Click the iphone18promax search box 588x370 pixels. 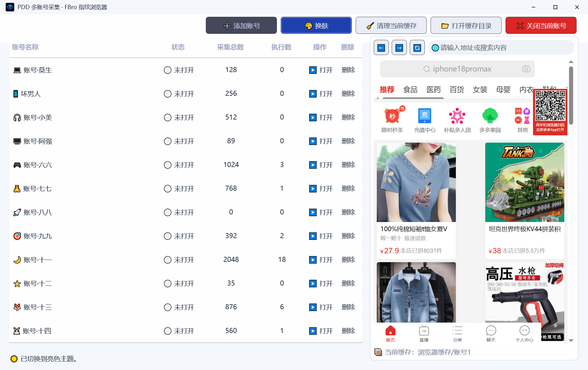pos(457,69)
